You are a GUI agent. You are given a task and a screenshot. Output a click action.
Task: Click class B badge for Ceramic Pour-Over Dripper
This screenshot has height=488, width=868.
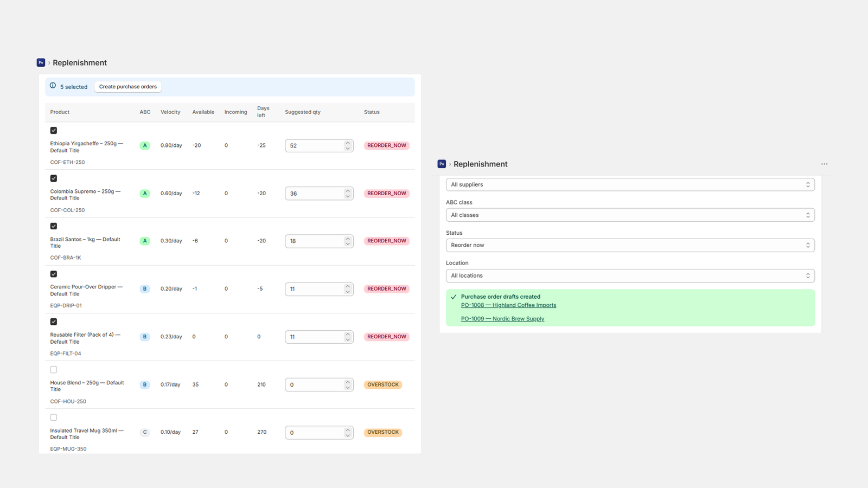coord(145,289)
